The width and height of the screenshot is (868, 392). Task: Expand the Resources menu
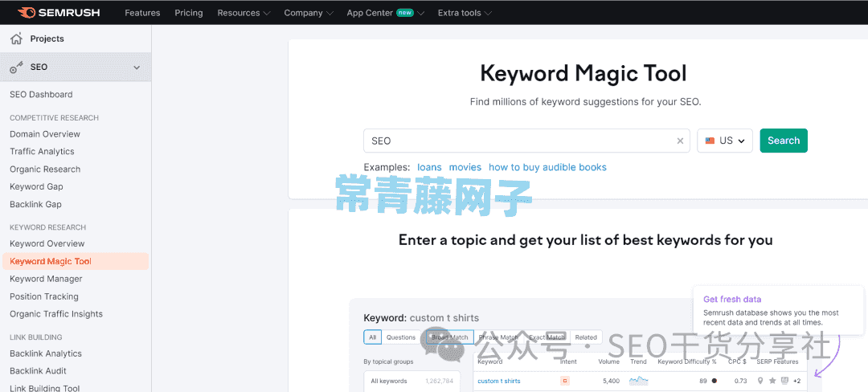tap(244, 13)
